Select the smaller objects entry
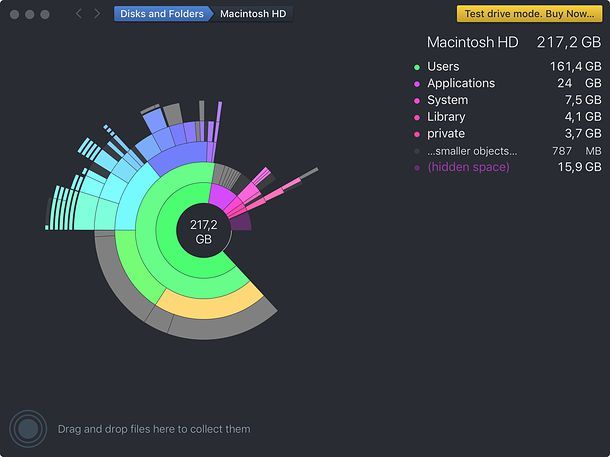The width and height of the screenshot is (610, 457). coord(507,151)
